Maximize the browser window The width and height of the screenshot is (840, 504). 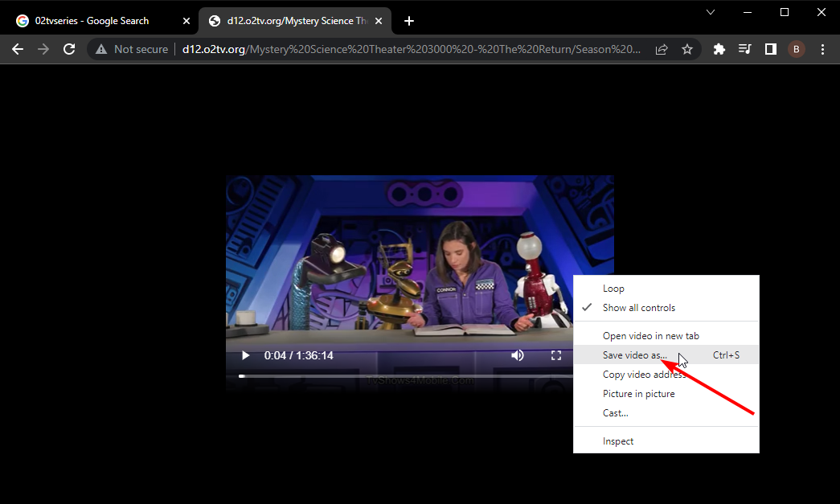click(x=785, y=12)
